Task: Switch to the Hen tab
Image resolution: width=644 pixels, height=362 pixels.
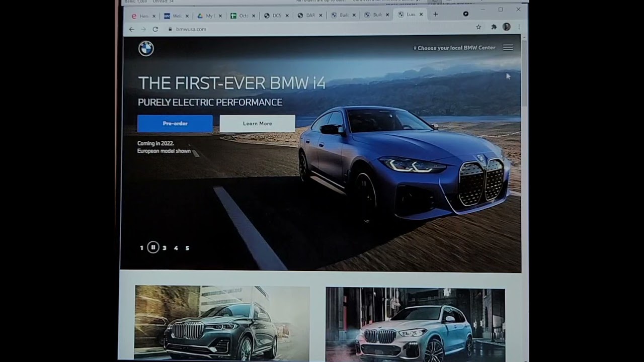Action: (142, 16)
